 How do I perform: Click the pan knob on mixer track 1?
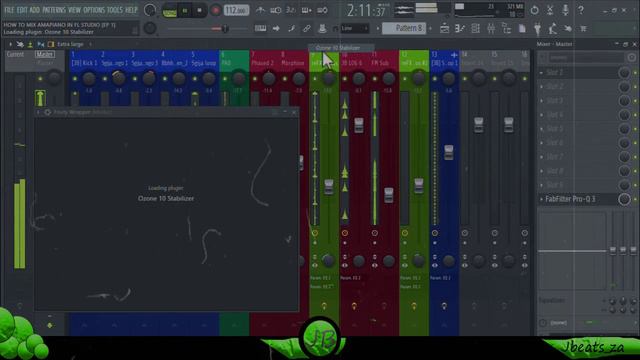(89, 78)
